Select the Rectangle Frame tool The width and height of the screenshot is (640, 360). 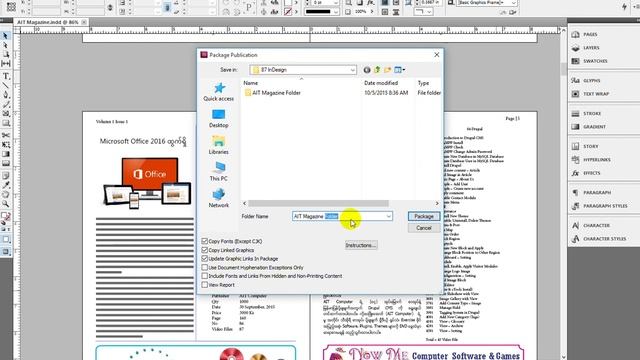click(6, 114)
